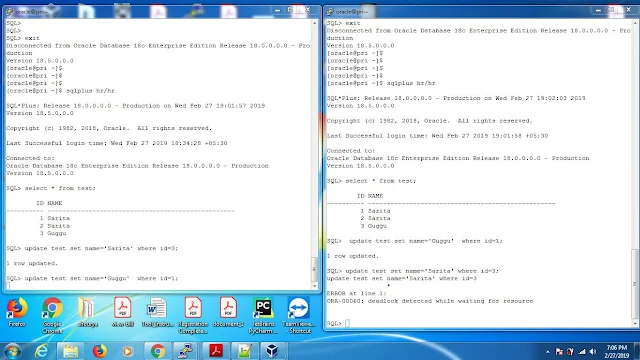
Task: Click left window scrollbar up arrow
Action: (314, 23)
